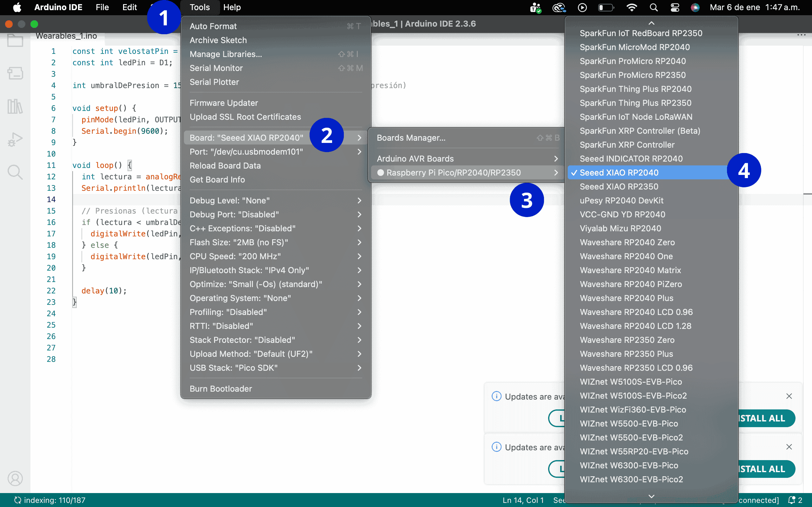Open the Help menu

(232, 7)
